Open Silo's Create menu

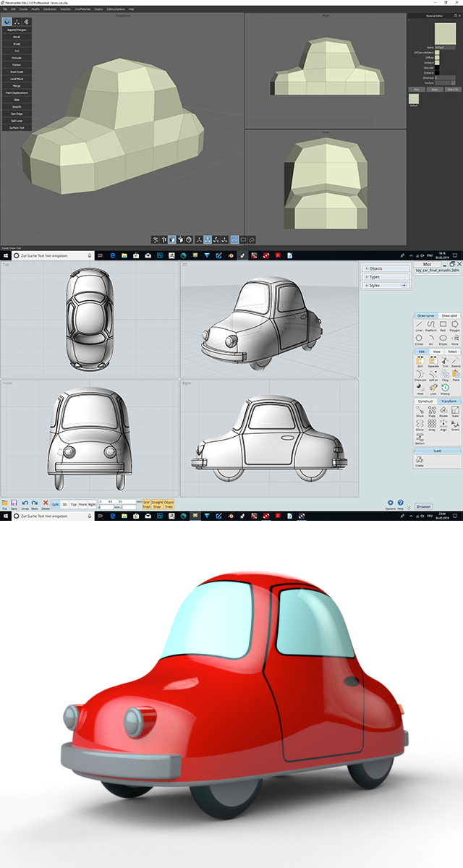24,9
